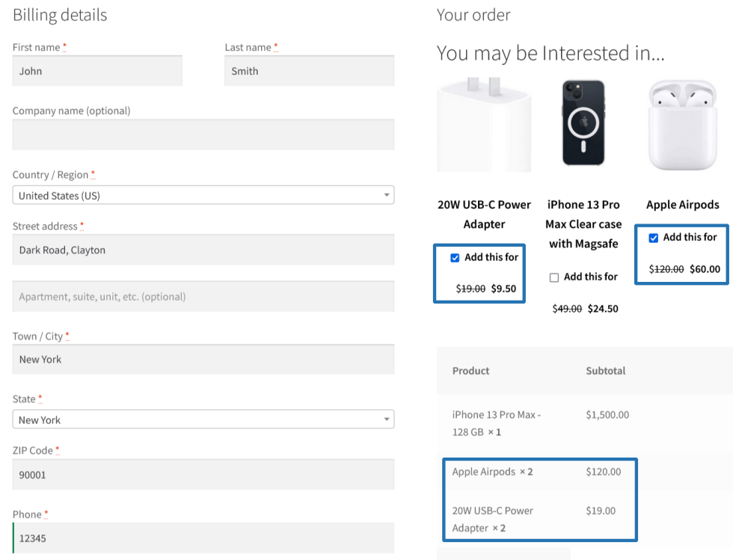Click the Company name optional field

coord(203,135)
